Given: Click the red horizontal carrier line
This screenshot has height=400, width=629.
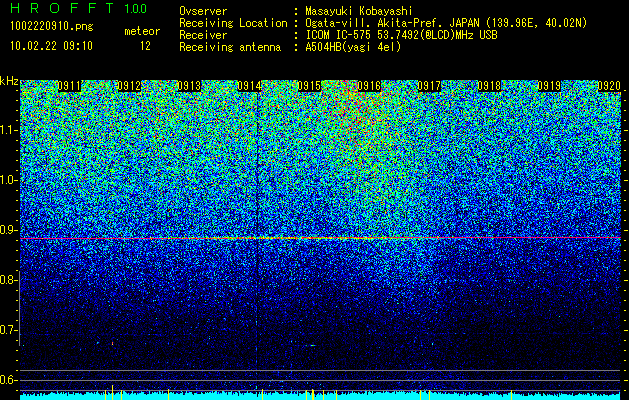Looking at the screenshot, I should pos(321,238).
